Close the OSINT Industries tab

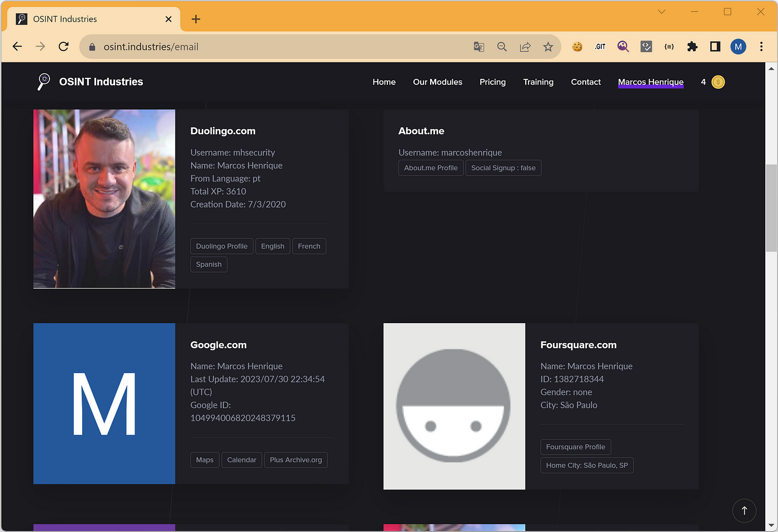[x=168, y=19]
